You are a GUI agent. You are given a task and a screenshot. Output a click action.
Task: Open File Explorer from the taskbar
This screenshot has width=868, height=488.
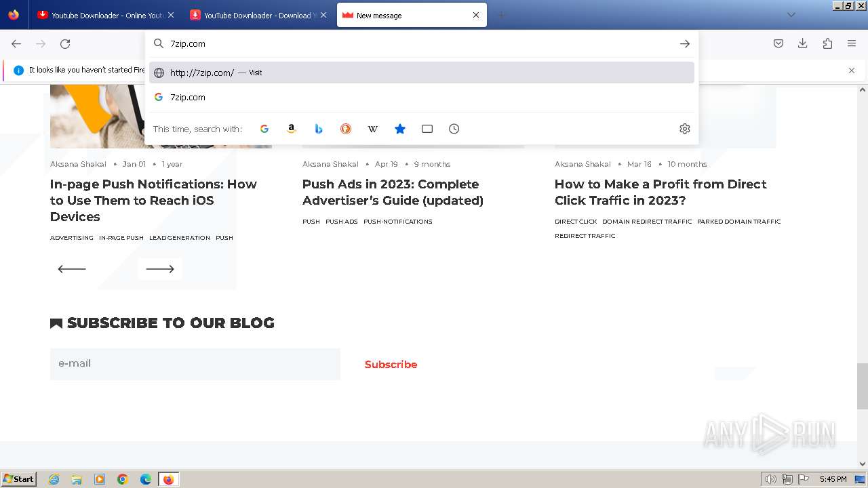point(77,479)
